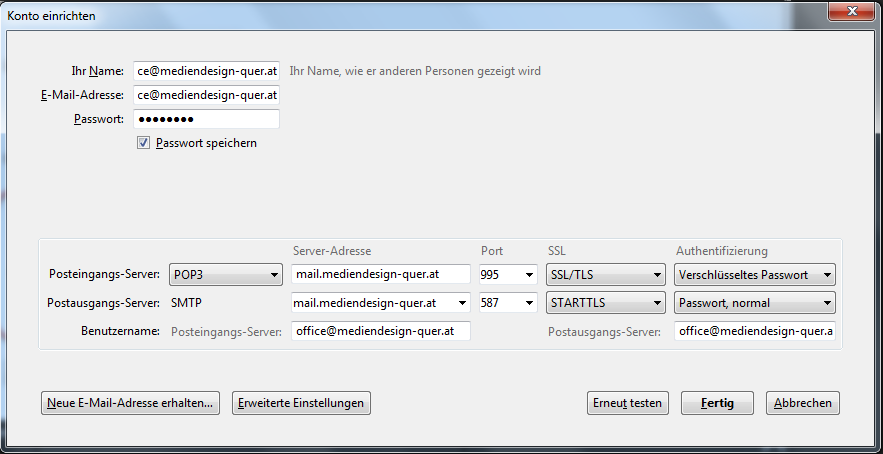The height and width of the screenshot is (454, 883).
Task: Expand the outgoing port 587 dropdown
Action: coord(508,302)
